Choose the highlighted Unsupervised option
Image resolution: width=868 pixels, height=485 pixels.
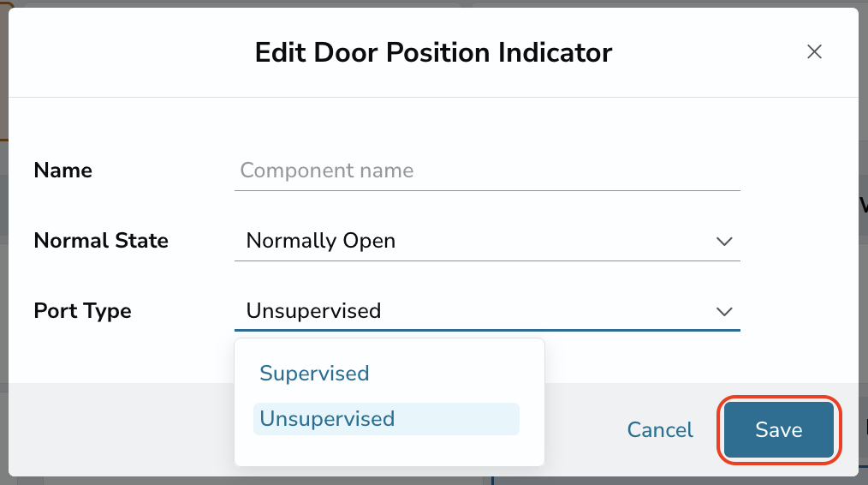[386, 419]
